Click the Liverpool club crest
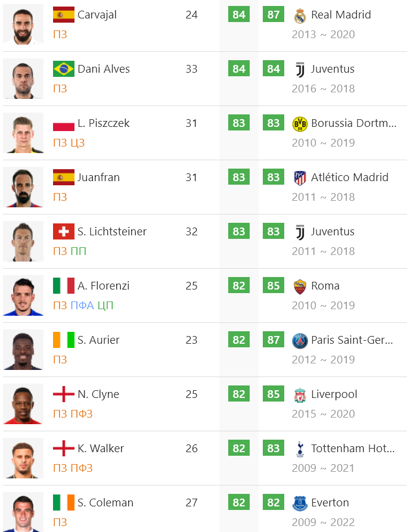Viewport: 407px width, 532px height. point(300,395)
